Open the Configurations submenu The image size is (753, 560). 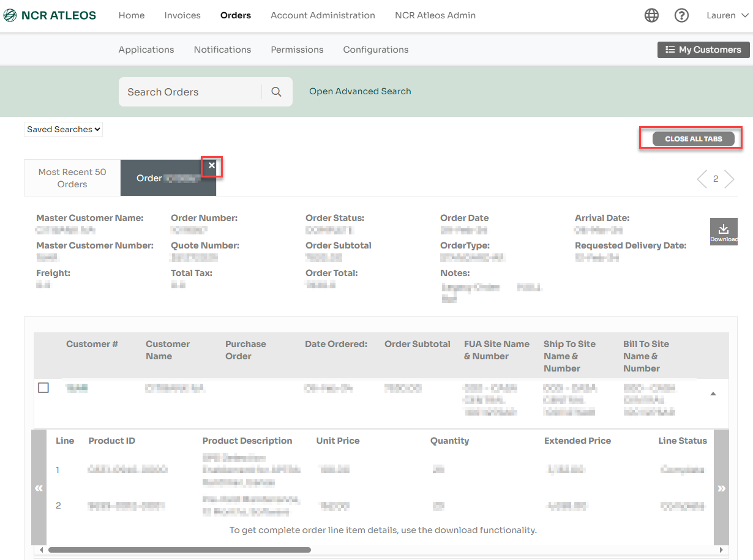click(x=376, y=50)
